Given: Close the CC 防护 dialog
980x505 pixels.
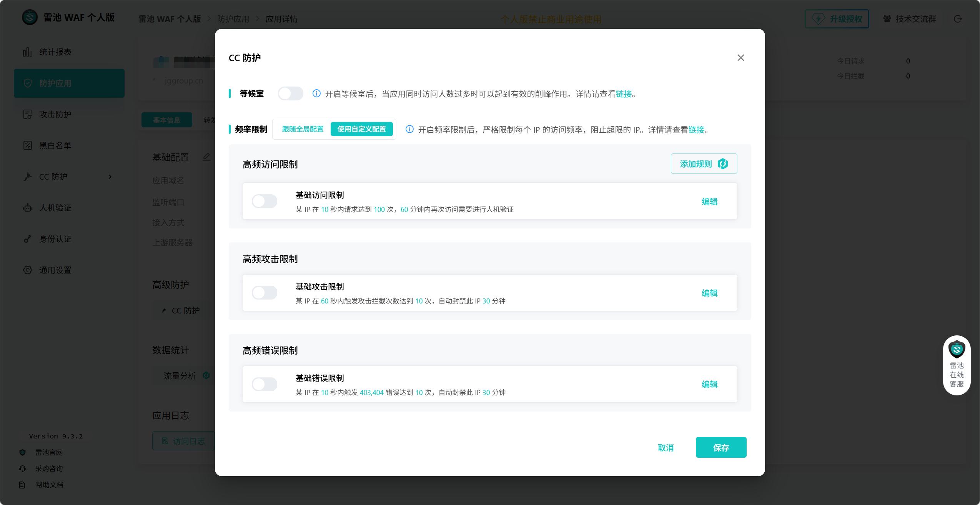Looking at the screenshot, I should (x=740, y=58).
